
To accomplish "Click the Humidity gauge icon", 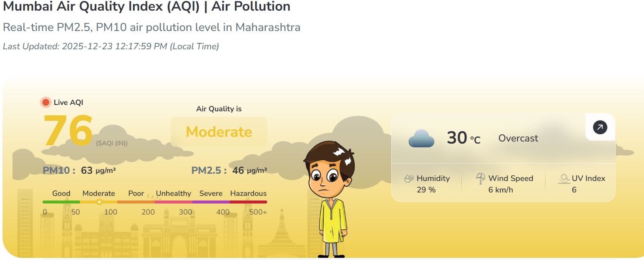I will 409,178.
